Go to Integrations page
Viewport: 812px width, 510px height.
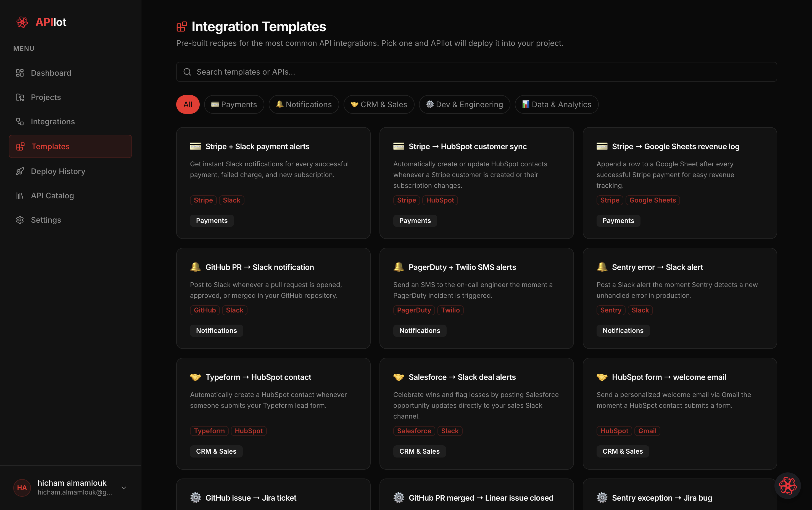70,122
